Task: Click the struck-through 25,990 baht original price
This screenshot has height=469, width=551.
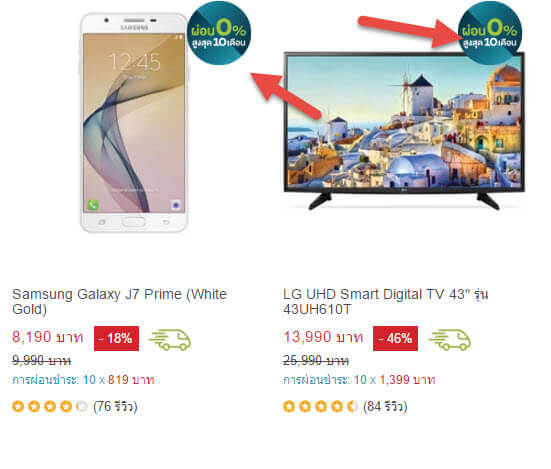Action: click(x=316, y=360)
